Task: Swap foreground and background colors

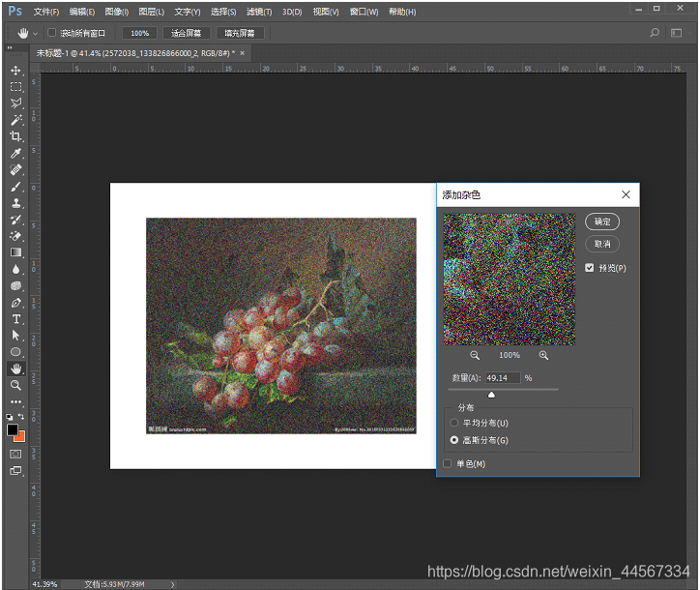Action: click(21, 416)
